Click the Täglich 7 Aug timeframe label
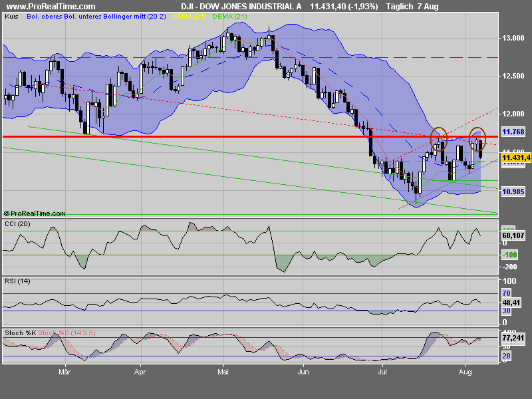 click(412, 7)
